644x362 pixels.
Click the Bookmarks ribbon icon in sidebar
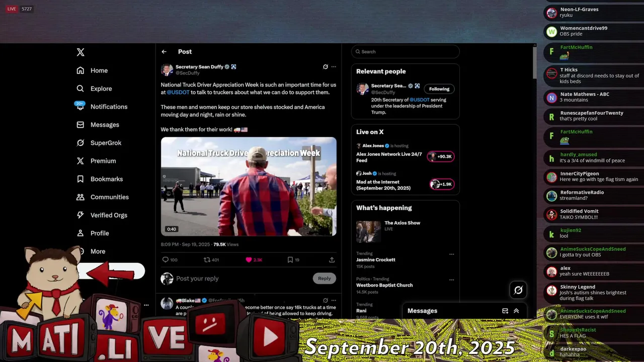[x=80, y=179]
